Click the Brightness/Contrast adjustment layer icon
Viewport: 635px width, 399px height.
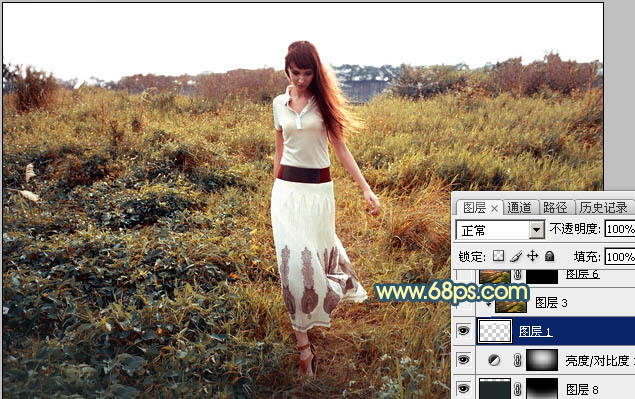494,360
